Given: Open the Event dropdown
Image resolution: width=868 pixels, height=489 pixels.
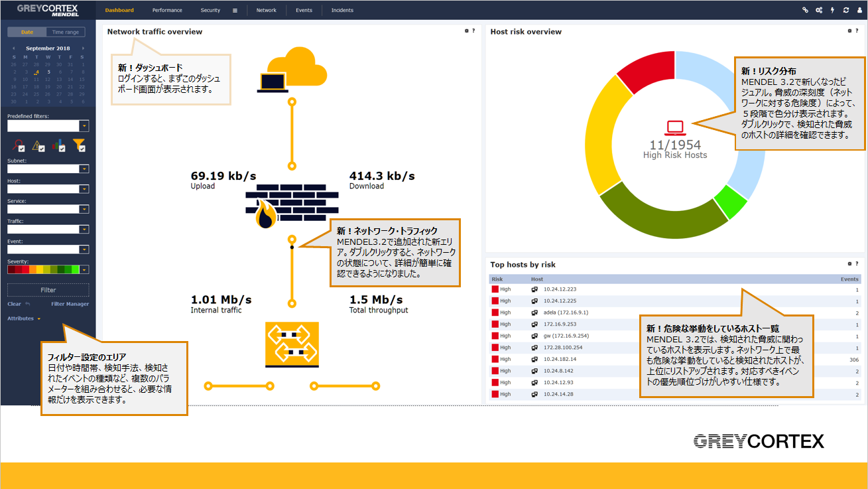Looking at the screenshot, I should (84, 249).
